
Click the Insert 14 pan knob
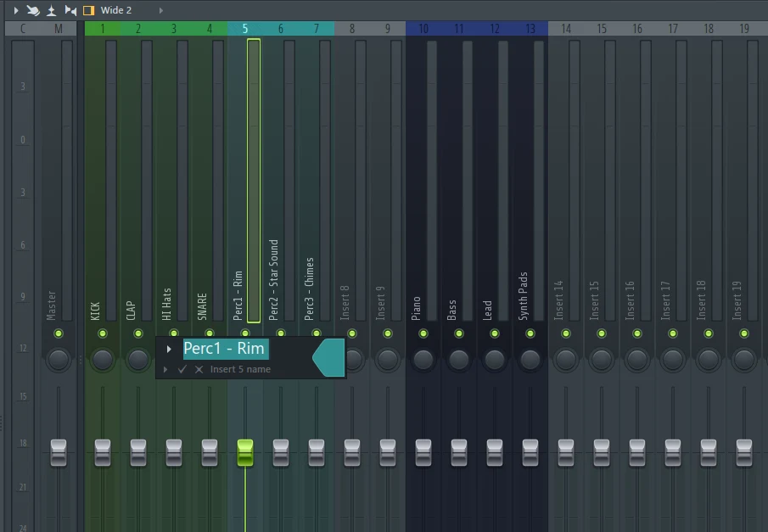click(565, 359)
